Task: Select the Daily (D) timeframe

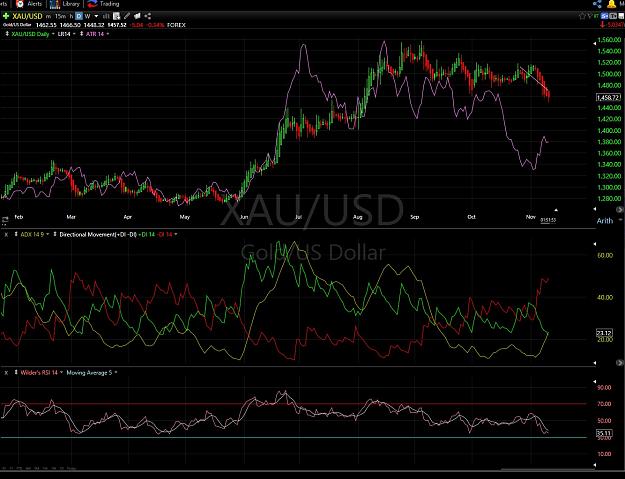Action: click(x=79, y=16)
